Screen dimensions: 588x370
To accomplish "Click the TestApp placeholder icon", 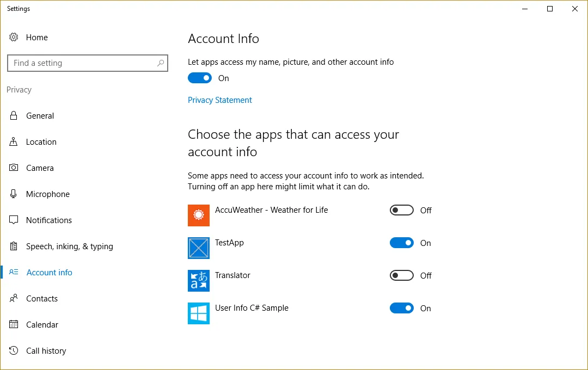I will pos(199,248).
